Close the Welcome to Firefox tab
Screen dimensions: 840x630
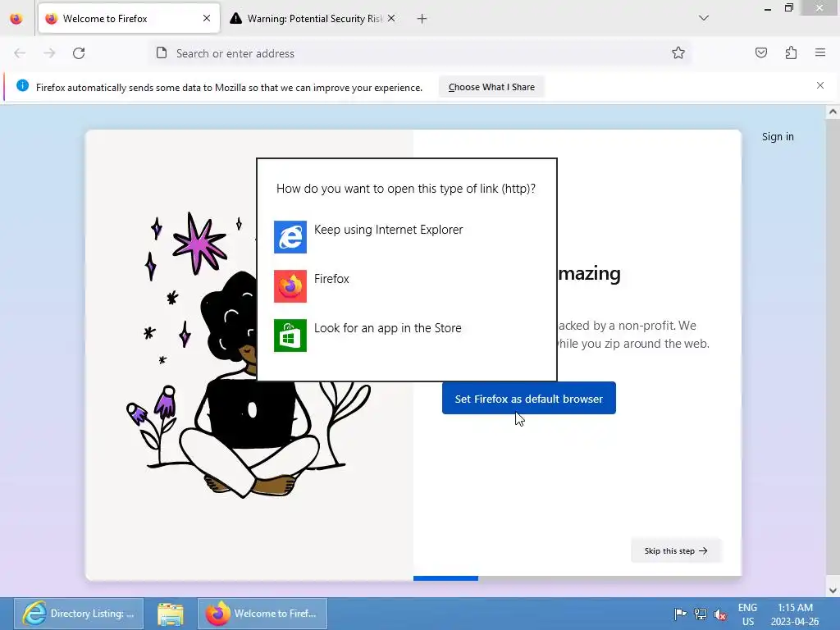point(207,18)
